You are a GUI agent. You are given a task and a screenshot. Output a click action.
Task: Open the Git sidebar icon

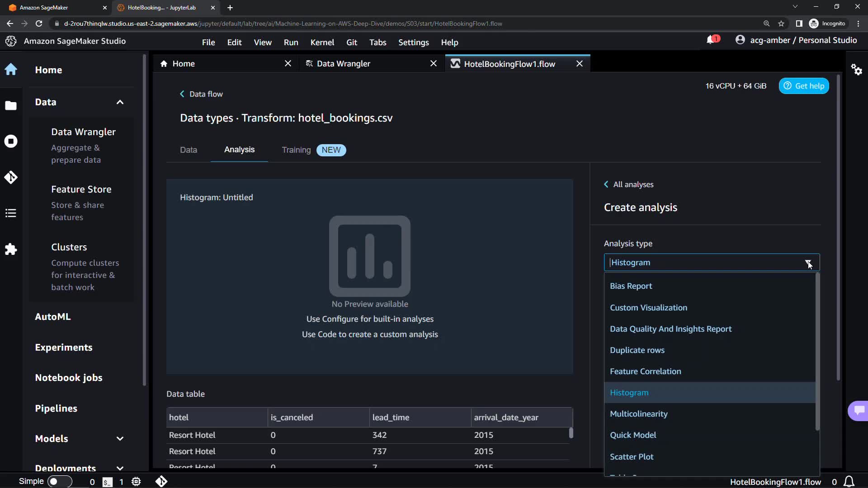click(x=11, y=177)
